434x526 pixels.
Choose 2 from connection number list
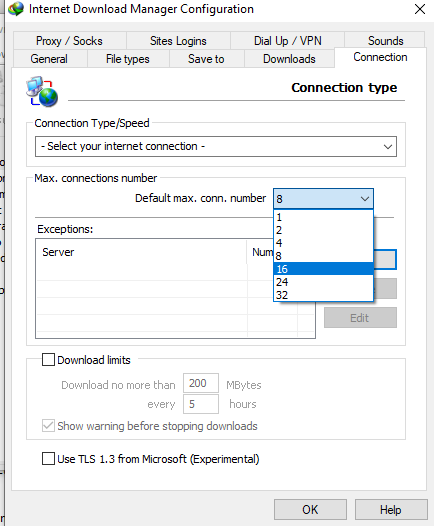(323, 230)
